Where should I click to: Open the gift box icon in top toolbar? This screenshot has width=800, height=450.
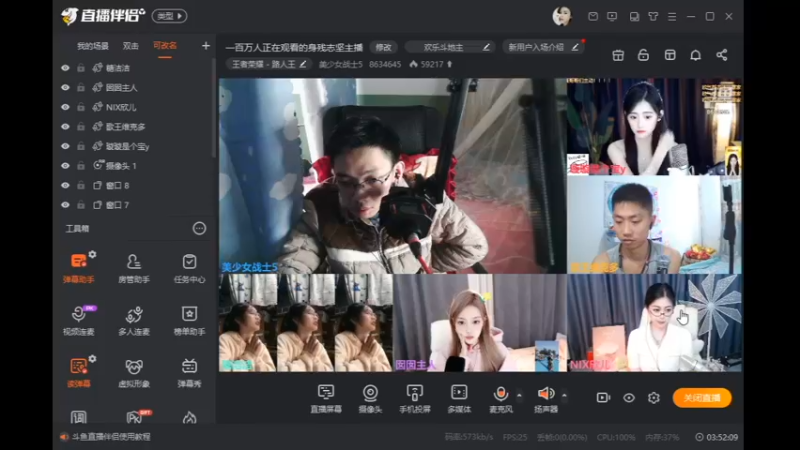click(x=618, y=55)
